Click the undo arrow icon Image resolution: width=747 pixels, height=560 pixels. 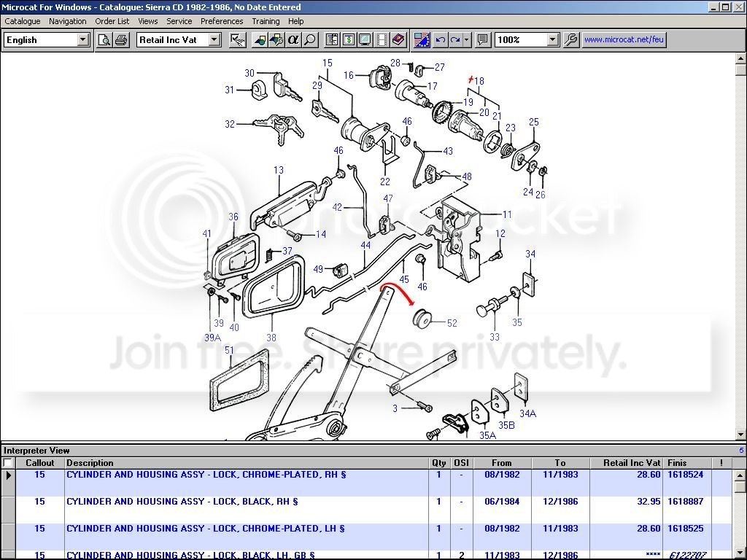tap(441, 40)
